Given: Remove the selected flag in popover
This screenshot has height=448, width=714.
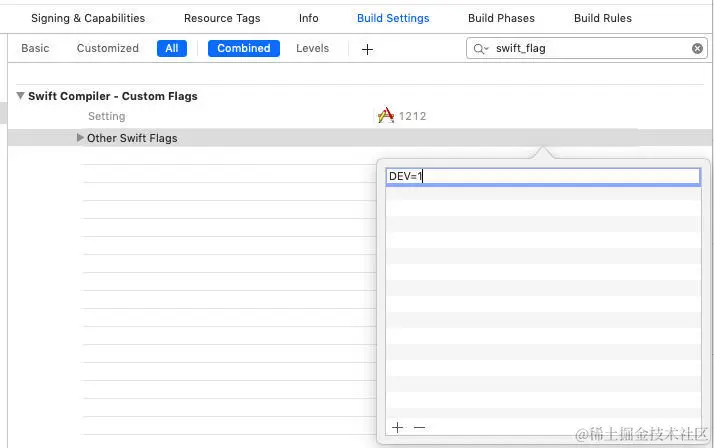Looking at the screenshot, I should tap(419, 428).
